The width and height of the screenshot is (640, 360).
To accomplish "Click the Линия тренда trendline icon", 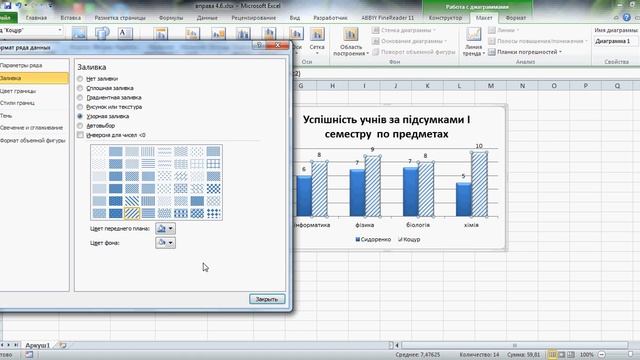I will 473,34.
